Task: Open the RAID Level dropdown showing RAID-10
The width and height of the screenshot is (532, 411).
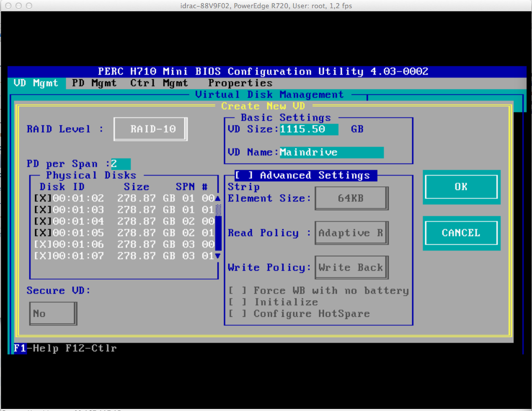Action: pyautogui.click(x=150, y=129)
